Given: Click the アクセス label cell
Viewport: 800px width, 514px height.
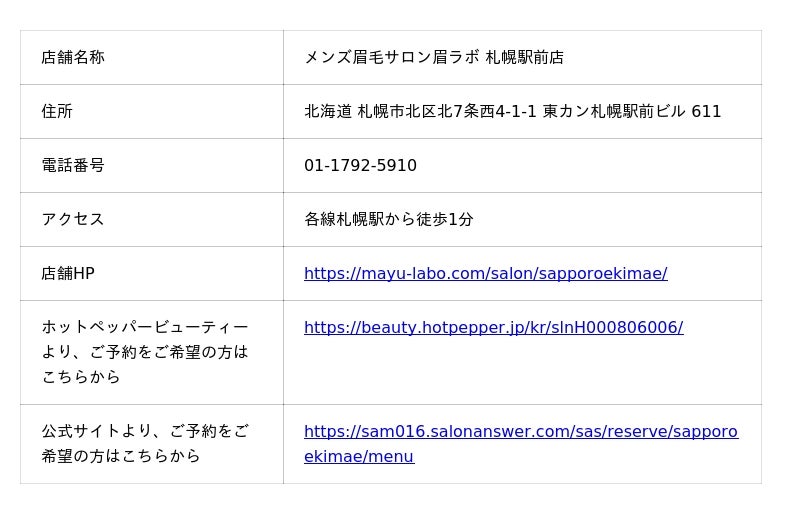Looking at the screenshot, I should (73, 219).
